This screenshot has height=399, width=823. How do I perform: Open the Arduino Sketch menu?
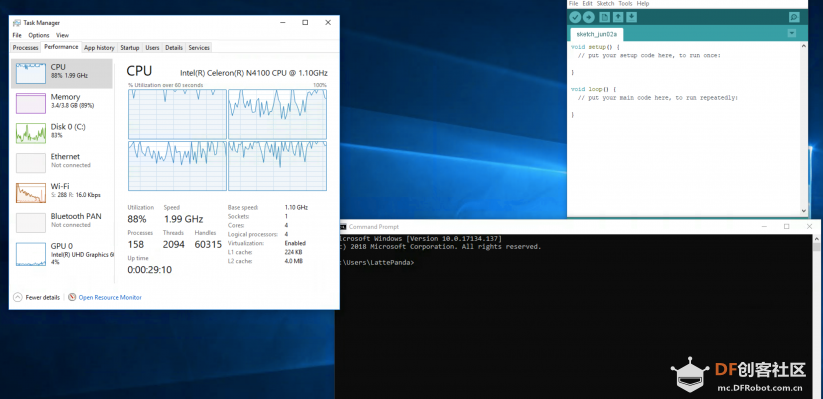click(605, 4)
